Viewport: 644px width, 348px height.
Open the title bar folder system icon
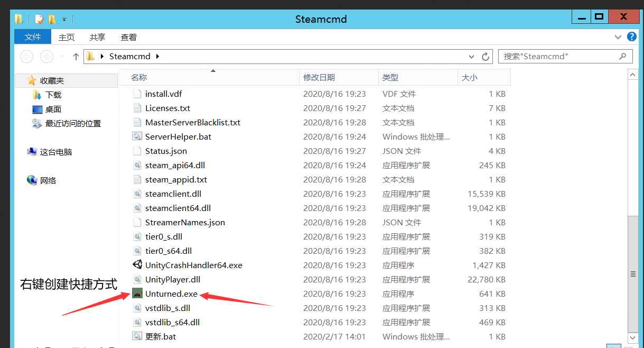click(x=19, y=20)
